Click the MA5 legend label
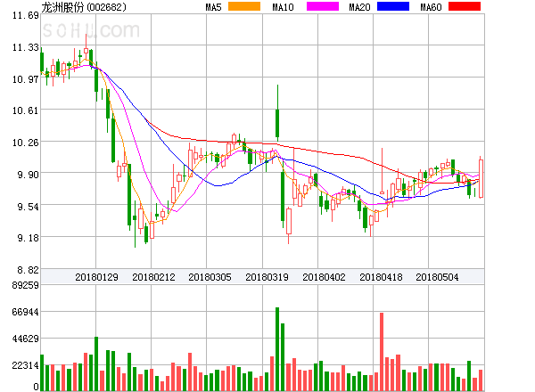 (x=213, y=7)
